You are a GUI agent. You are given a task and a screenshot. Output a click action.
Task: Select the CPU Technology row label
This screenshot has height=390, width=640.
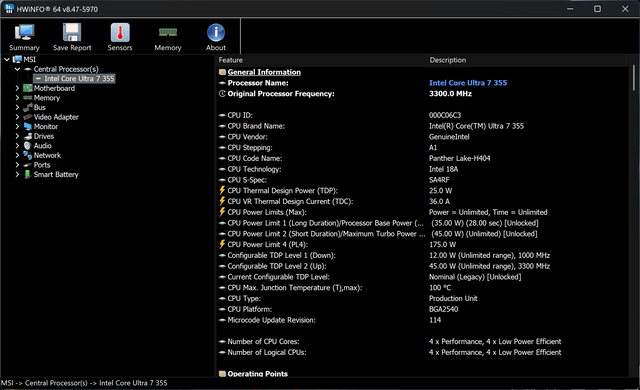click(x=254, y=169)
